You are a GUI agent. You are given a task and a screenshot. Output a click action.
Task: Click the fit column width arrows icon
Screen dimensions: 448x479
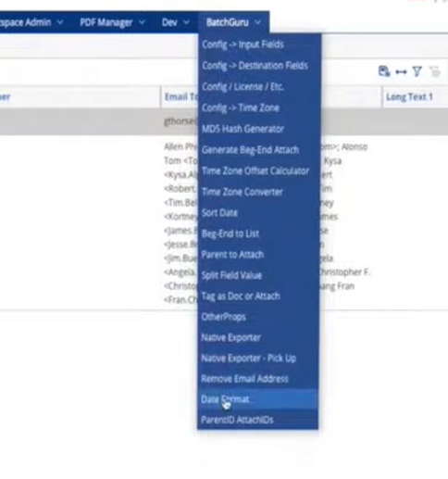[401, 72]
